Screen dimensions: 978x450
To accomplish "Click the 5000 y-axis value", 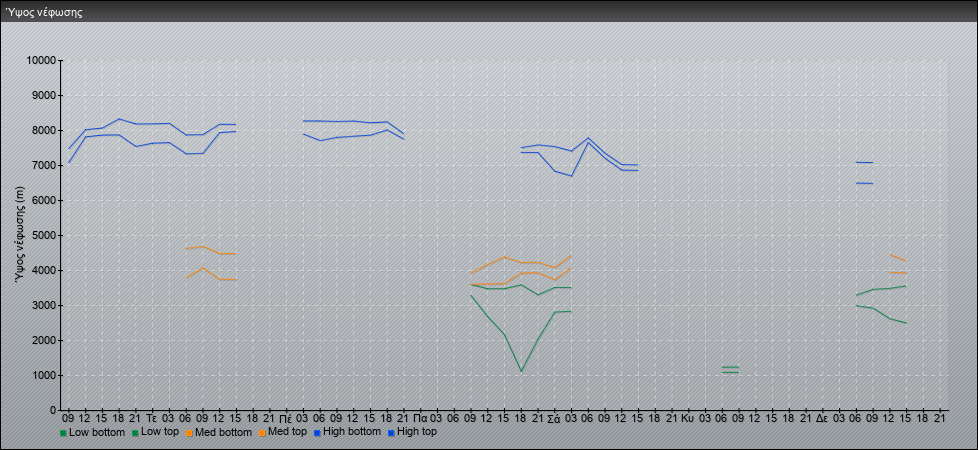I will tap(44, 235).
